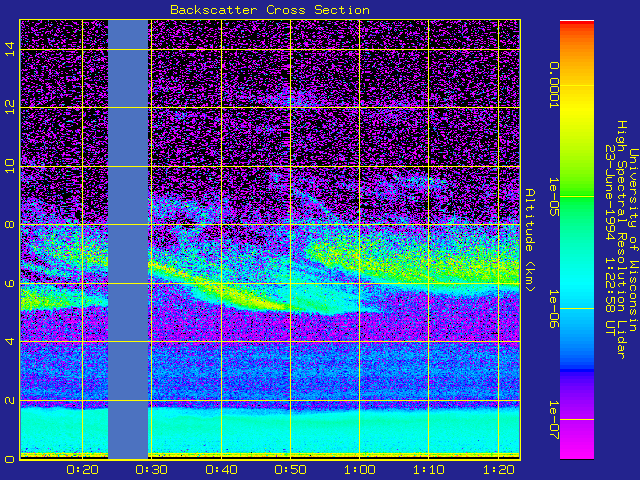Click the 1:20 time axis label
Image resolution: width=640 pixels, height=480 pixels.
tap(498, 470)
